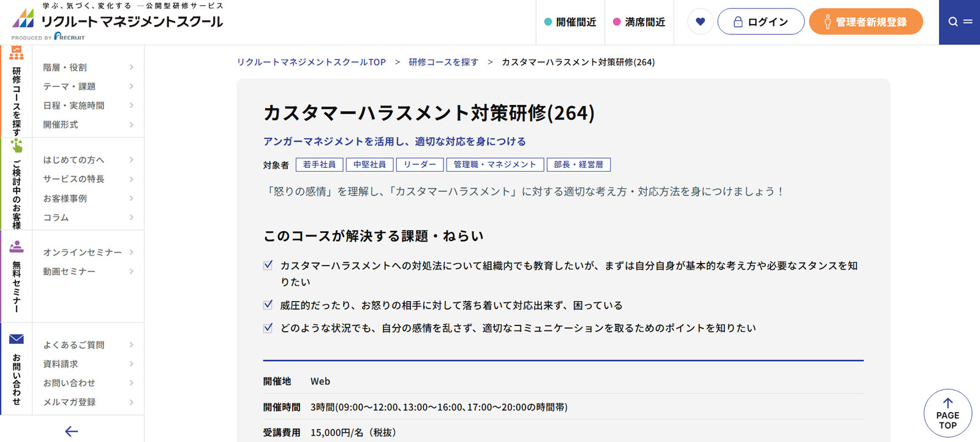This screenshot has height=442, width=980.
Task: Click the 3時間 schedule text
Action: (x=439, y=407)
